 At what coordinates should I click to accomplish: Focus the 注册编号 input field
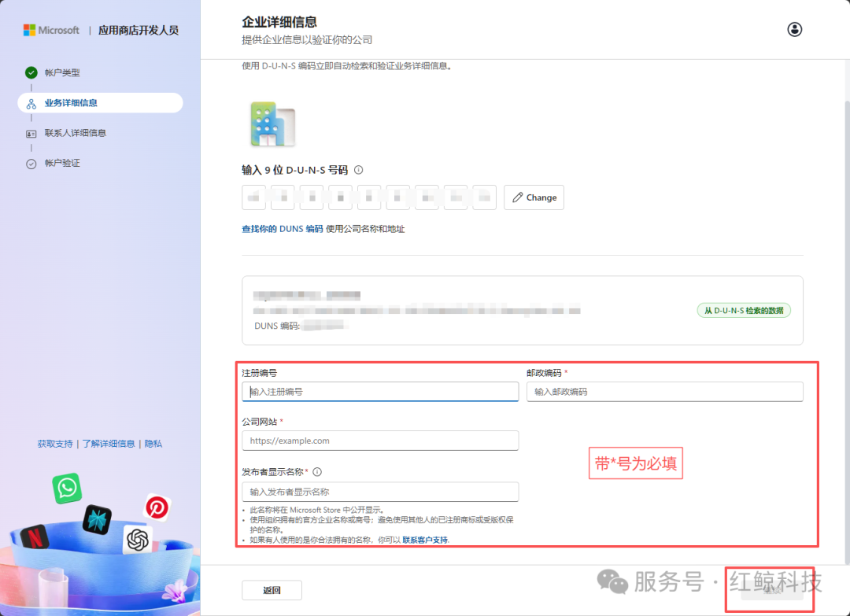pos(380,392)
